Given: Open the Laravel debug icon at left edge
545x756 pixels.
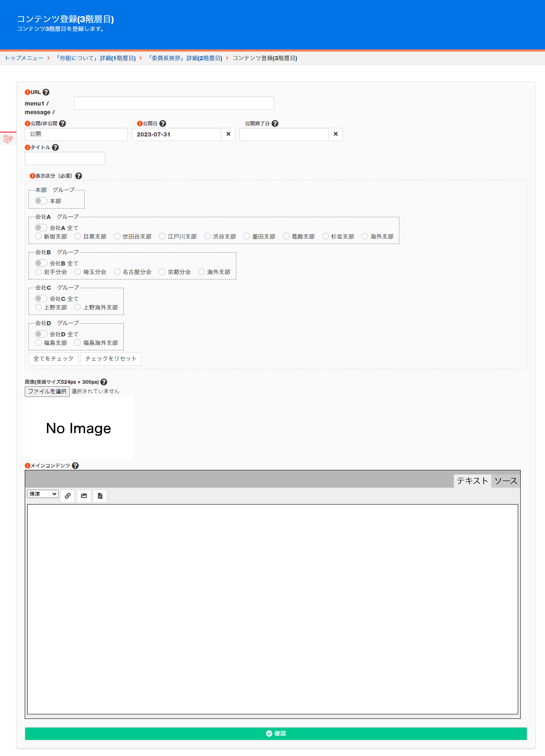Looking at the screenshot, I should tap(8, 139).
